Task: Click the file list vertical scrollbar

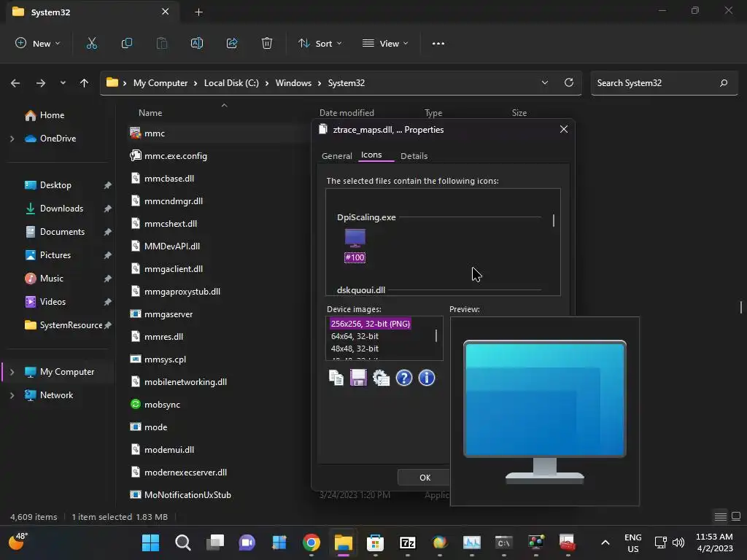Action: point(741,307)
